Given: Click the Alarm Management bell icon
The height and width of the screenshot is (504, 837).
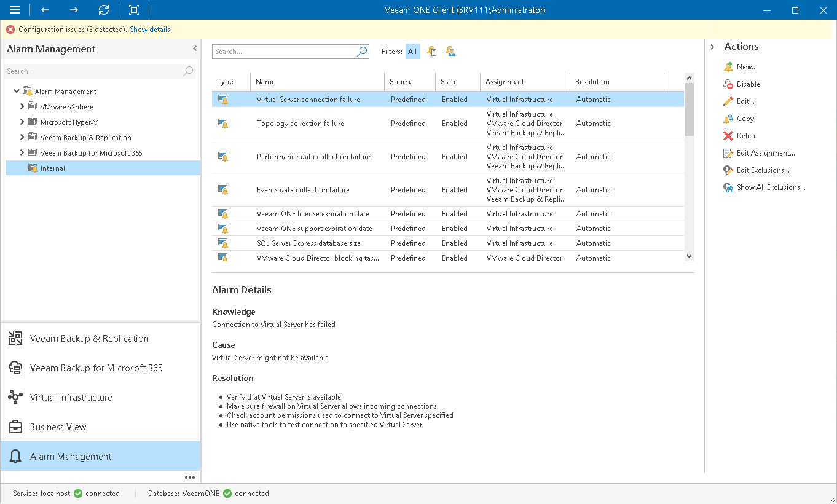Looking at the screenshot, I should coord(15,457).
